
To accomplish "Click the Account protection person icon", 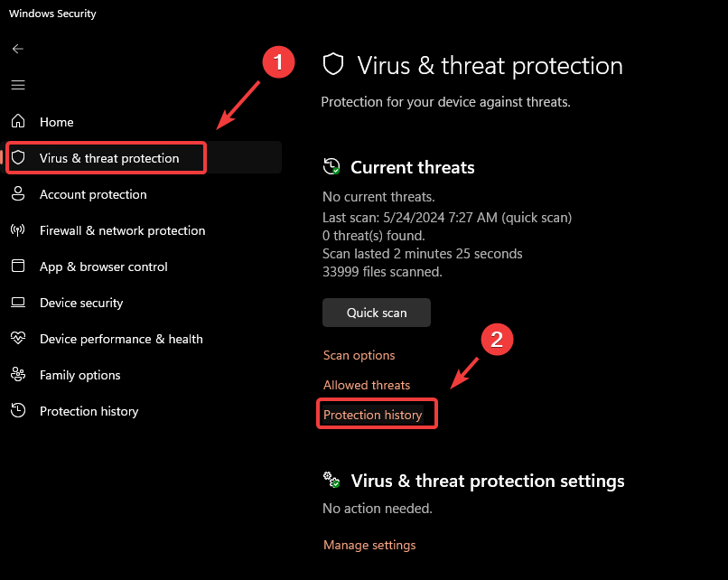I will [18, 194].
